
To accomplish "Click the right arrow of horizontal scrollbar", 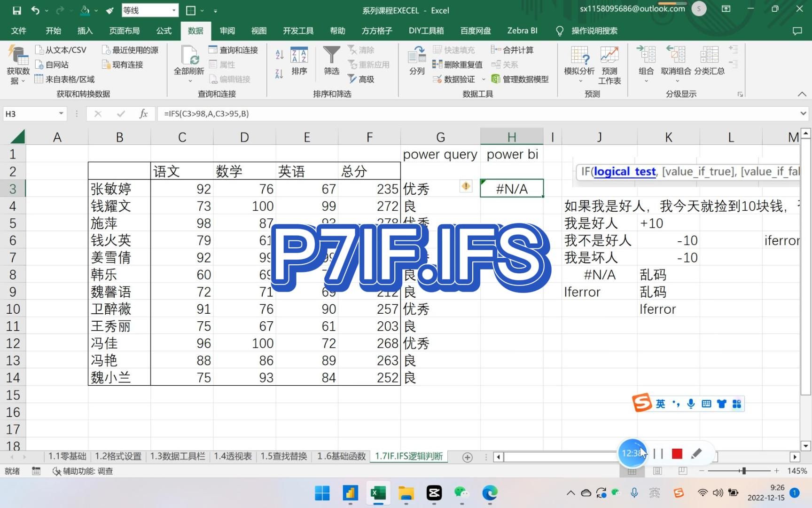I will pyautogui.click(x=794, y=457).
